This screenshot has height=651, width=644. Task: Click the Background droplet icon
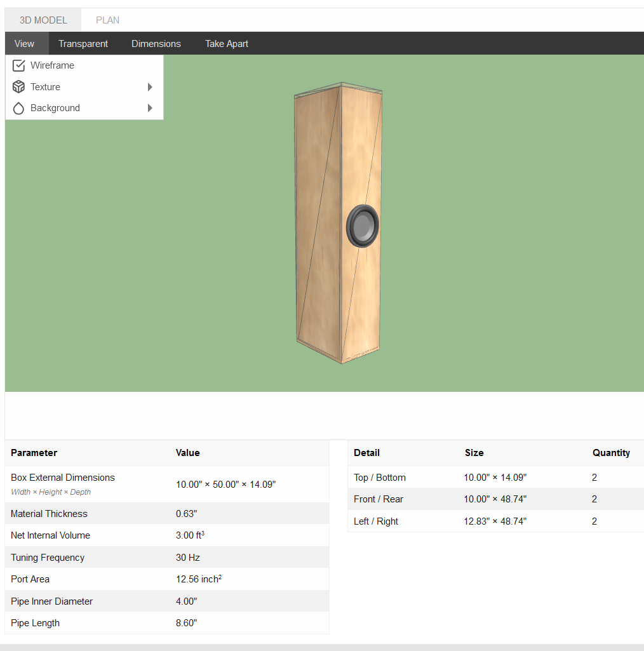pyautogui.click(x=18, y=108)
